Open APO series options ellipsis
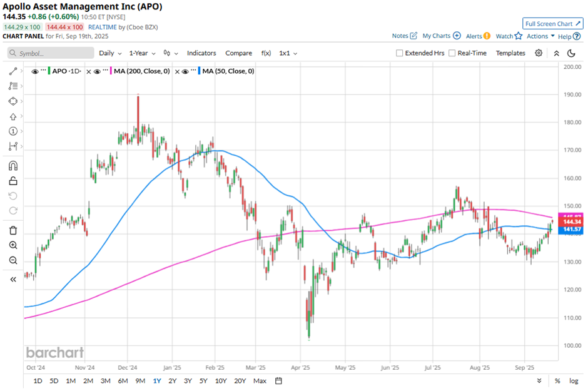588x391 pixels. pos(44,71)
